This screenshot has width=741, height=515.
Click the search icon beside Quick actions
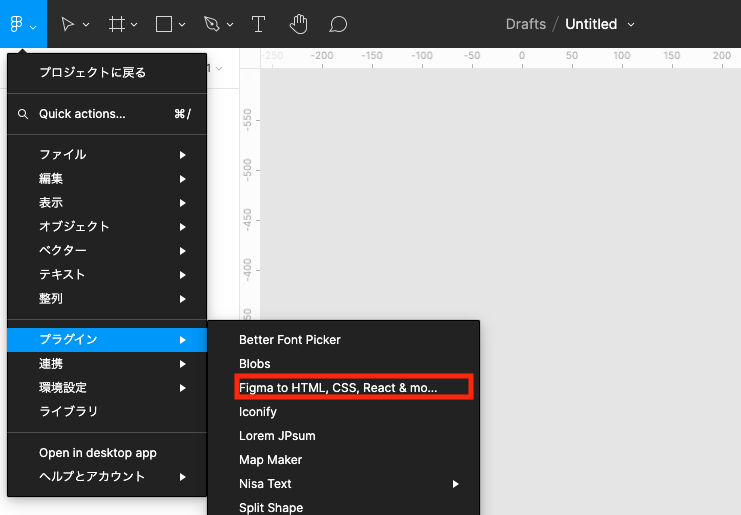[x=23, y=114]
